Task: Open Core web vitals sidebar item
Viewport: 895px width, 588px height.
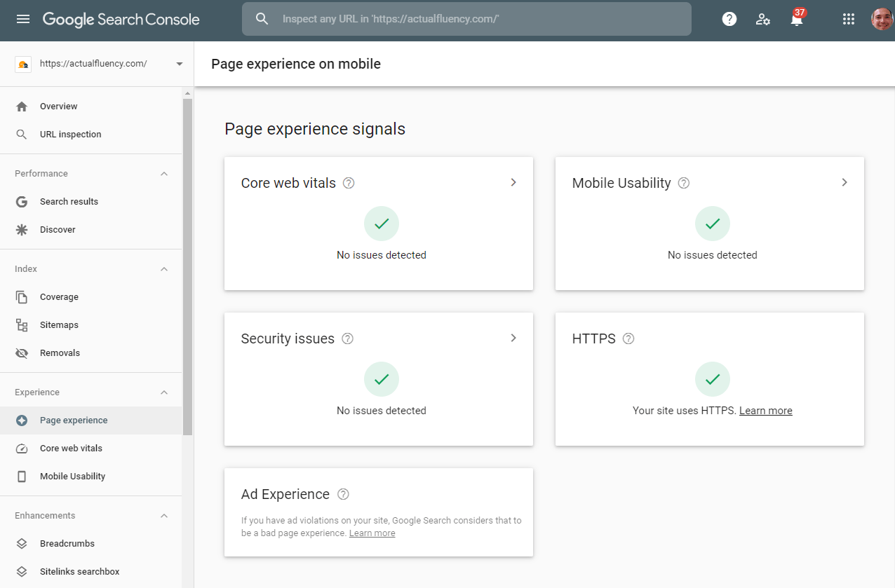Action: pos(91,449)
